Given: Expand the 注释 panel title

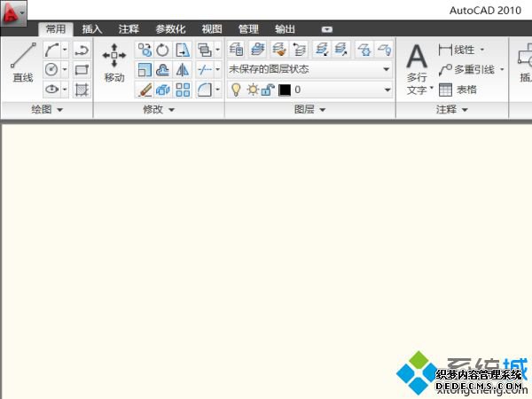Looking at the screenshot, I should 452,109.
